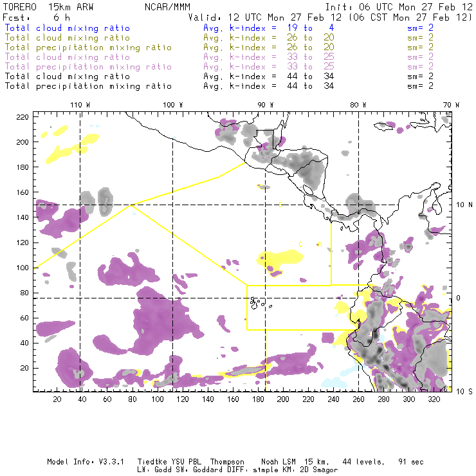Click the '10 S' latitude label
This screenshot has width=476, height=476.
point(464,392)
